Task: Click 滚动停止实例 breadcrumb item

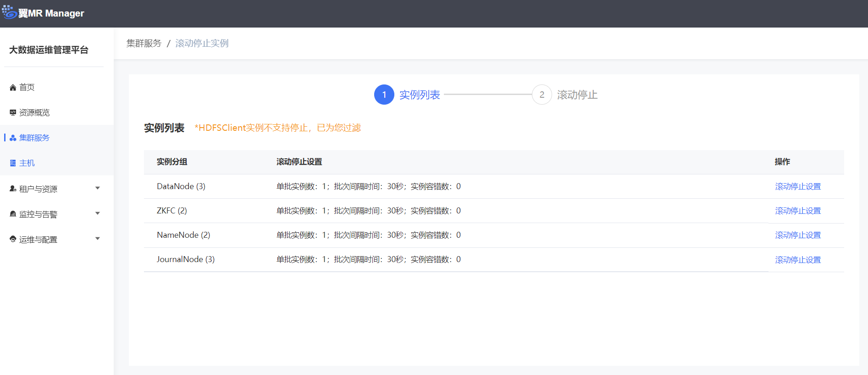Action: pos(202,43)
